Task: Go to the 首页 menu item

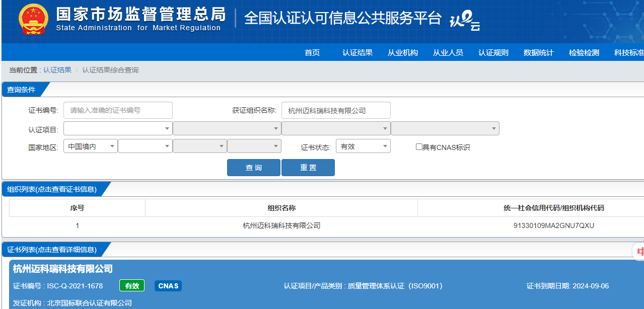Action: click(x=312, y=52)
